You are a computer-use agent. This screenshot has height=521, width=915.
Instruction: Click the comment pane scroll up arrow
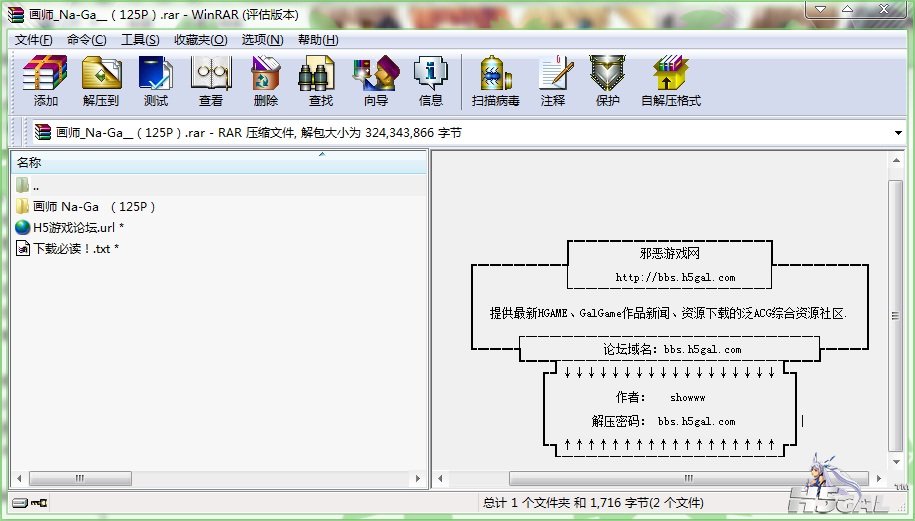[x=896, y=160]
